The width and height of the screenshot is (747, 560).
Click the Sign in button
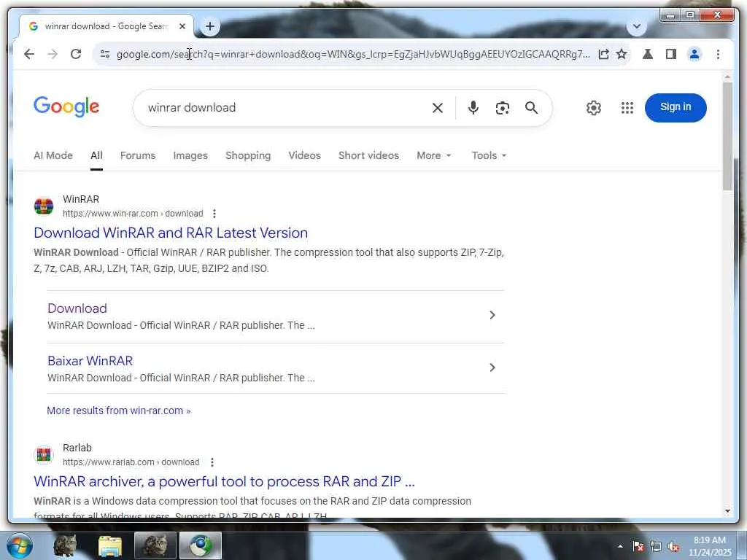[676, 108]
